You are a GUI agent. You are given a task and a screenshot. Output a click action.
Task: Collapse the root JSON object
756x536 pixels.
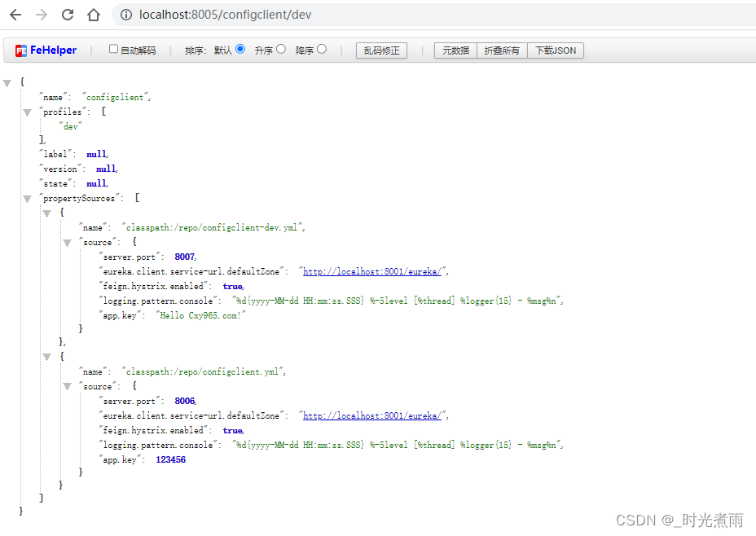[x=7, y=83]
